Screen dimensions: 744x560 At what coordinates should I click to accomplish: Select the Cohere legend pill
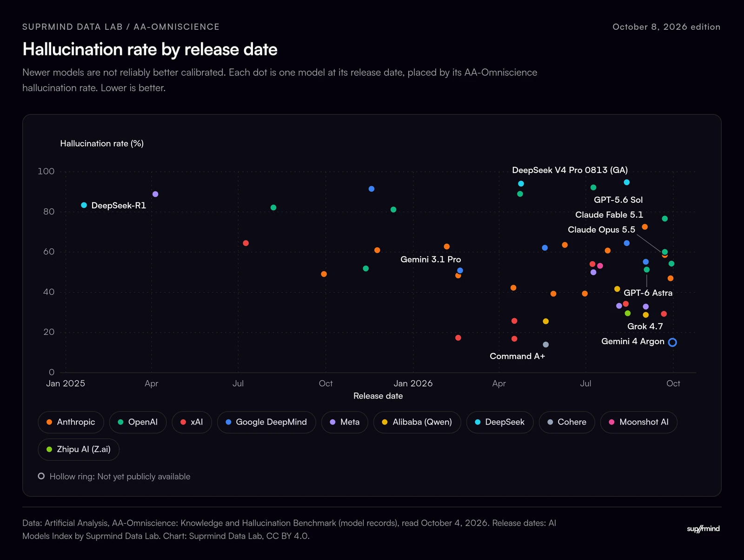(567, 422)
